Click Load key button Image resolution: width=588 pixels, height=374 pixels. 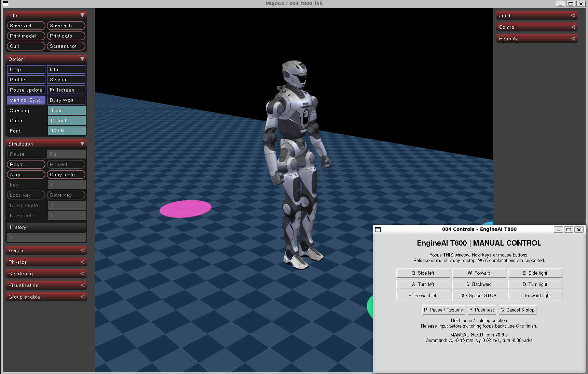[x=26, y=195]
